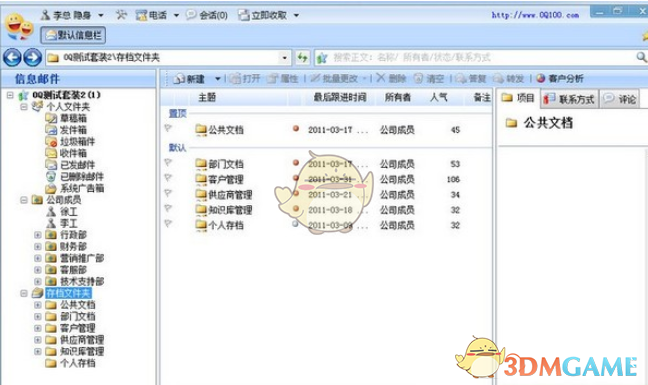Select the 个人存档 row in the list
The image size is (648, 385).
coord(326,225)
